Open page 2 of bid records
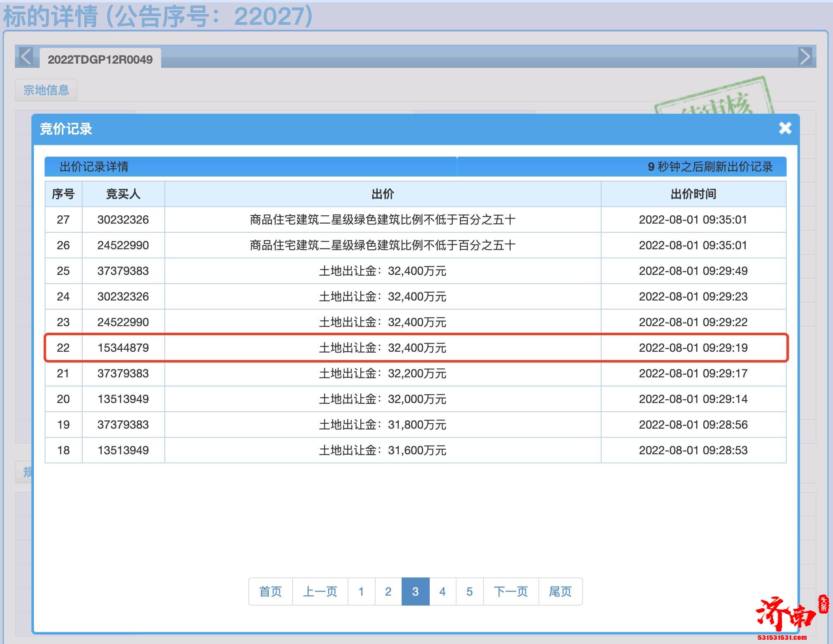Viewport: 833px width, 644px height. pos(388,592)
